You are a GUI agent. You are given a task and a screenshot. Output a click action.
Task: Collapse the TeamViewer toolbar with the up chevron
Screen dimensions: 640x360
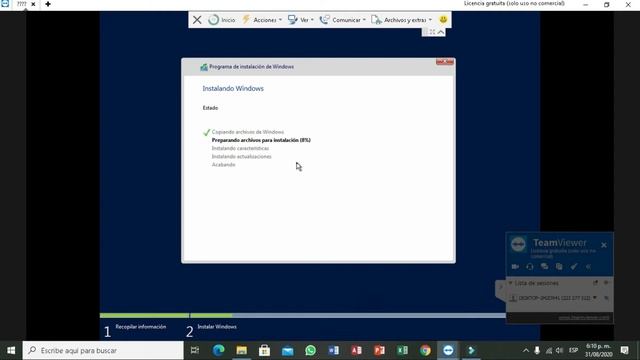coord(441,32)
